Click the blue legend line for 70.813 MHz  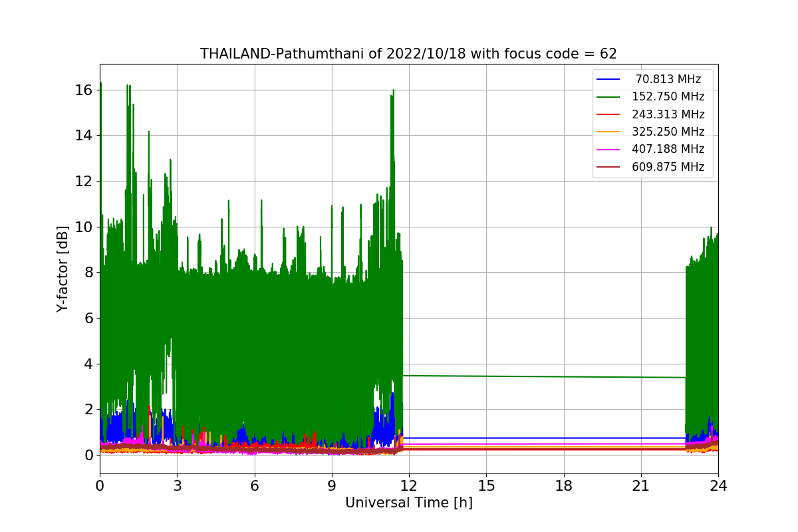(608, 79)
